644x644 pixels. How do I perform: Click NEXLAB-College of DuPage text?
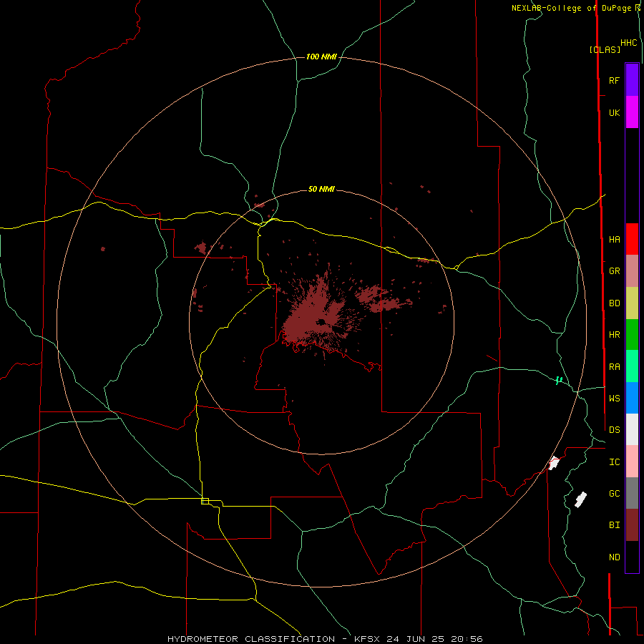click(x=572, y=8)
